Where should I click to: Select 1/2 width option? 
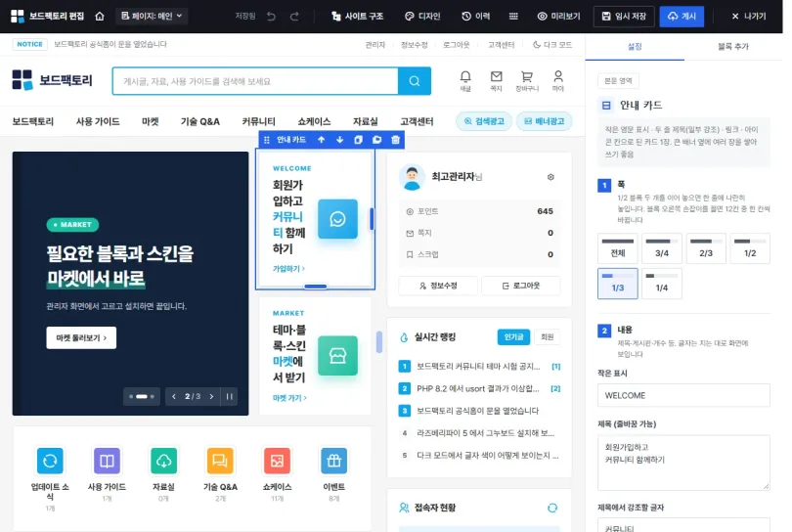coord(750,248)
